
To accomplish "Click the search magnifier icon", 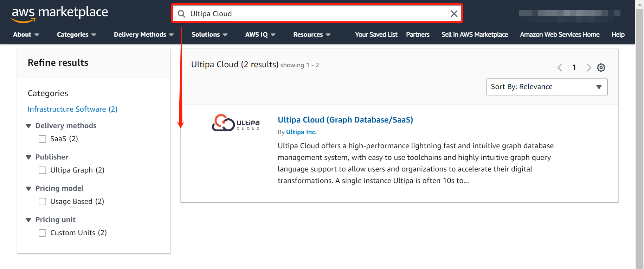I will [181, 14].
